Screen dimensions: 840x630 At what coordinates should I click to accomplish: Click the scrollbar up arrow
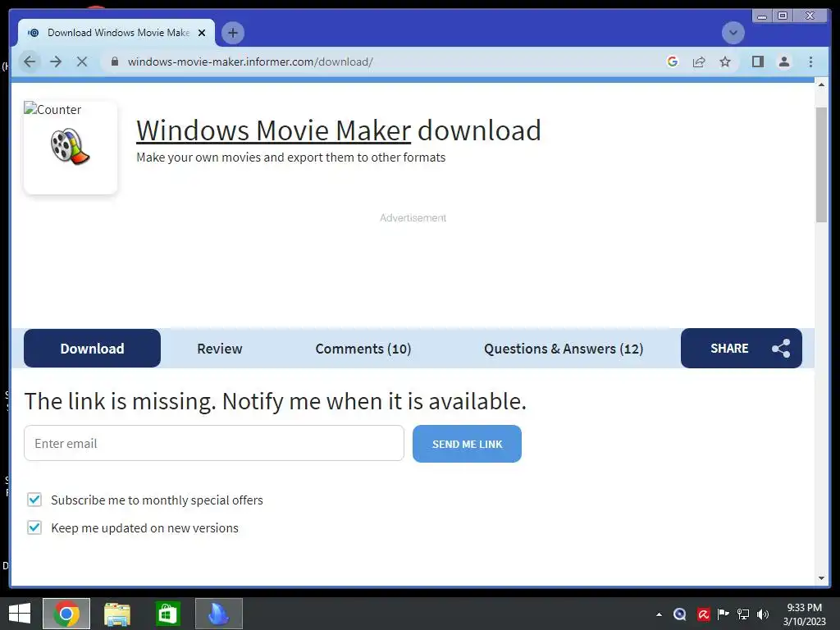821,85
